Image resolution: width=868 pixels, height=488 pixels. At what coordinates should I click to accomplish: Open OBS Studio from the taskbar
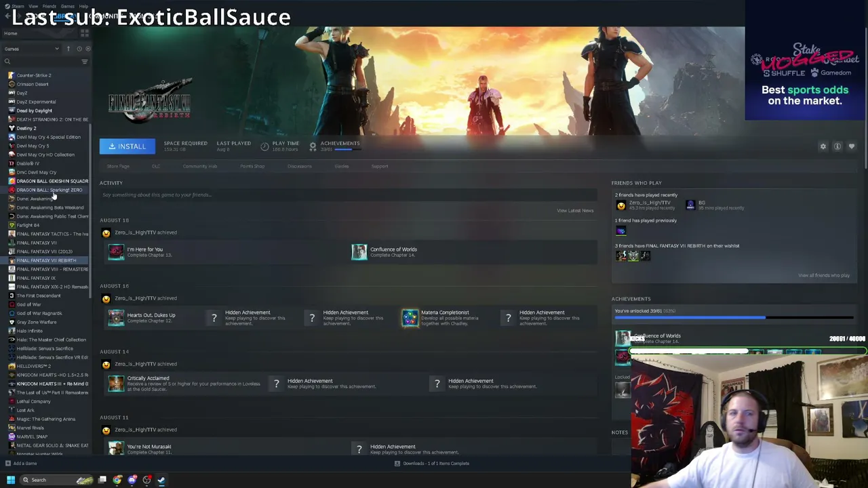[147, 480]
